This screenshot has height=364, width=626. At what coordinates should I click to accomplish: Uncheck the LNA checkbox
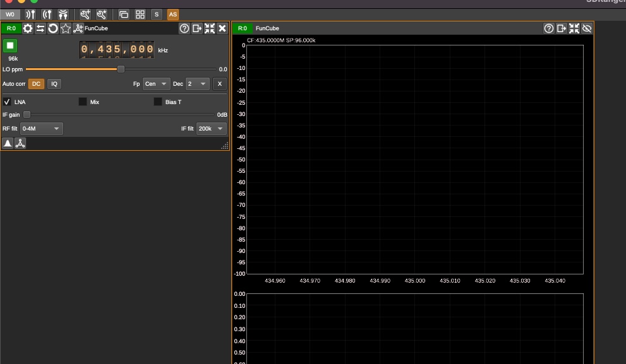(7, 102)
